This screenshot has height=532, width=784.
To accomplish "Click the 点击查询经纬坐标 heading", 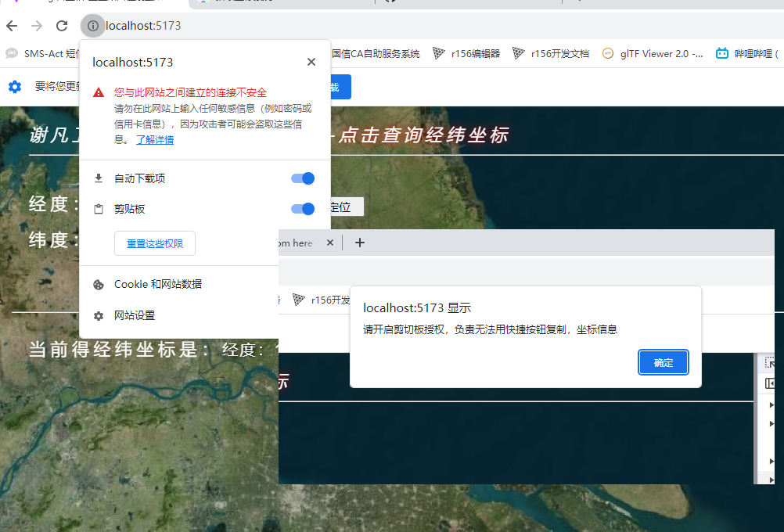I will (423, 135).
